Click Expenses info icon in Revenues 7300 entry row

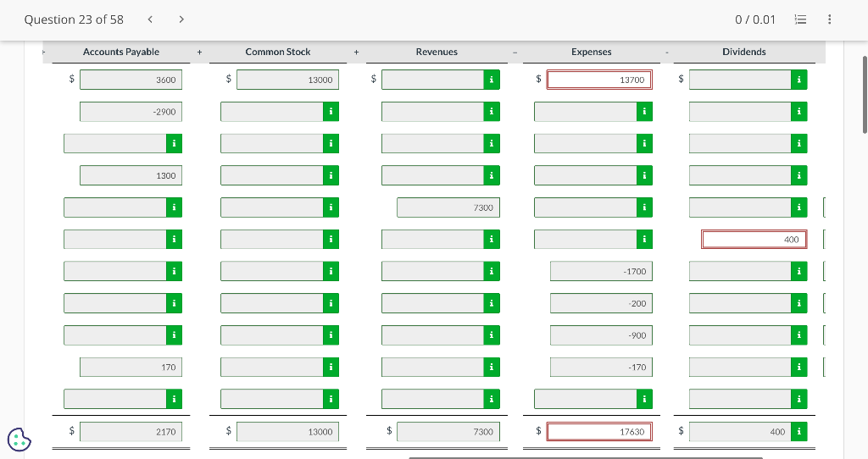pyautogui.click(x=644, y=207)
